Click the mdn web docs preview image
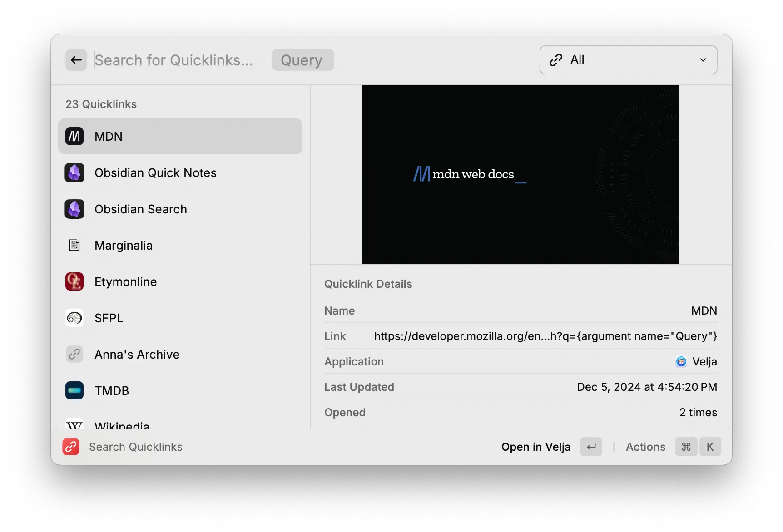Viewport: 783px width, 532px height. pyautogui.click(x=520, y=174)
